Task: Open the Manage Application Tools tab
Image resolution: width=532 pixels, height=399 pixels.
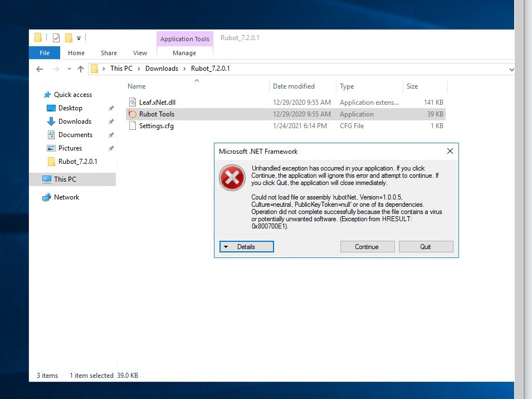Action: tap(184, 53)
